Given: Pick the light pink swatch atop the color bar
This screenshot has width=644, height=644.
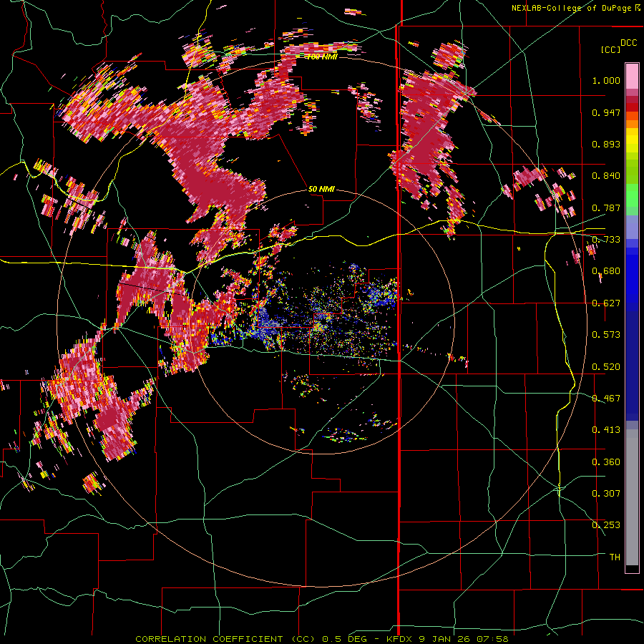Looking at the screenshot, I should click(x=632, y=77).
